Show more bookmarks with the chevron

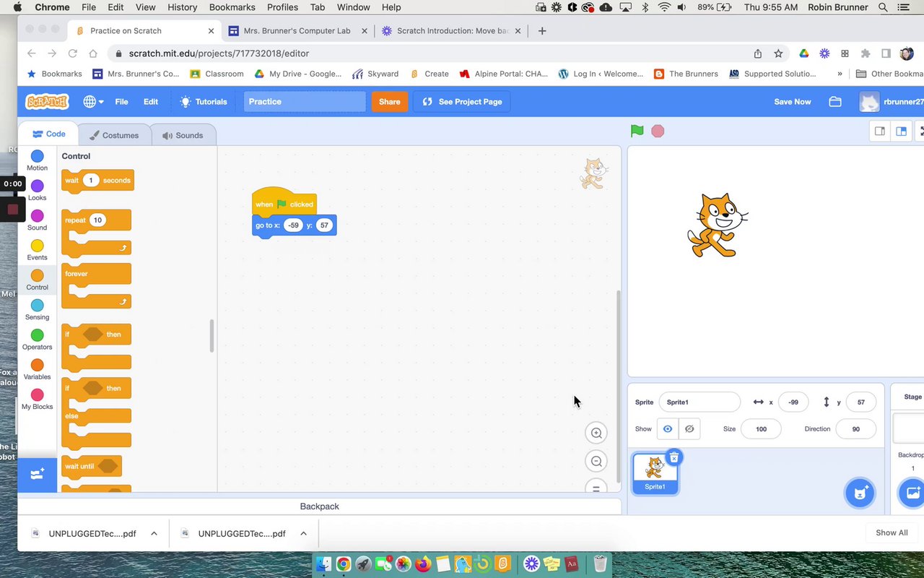point(840,74)
